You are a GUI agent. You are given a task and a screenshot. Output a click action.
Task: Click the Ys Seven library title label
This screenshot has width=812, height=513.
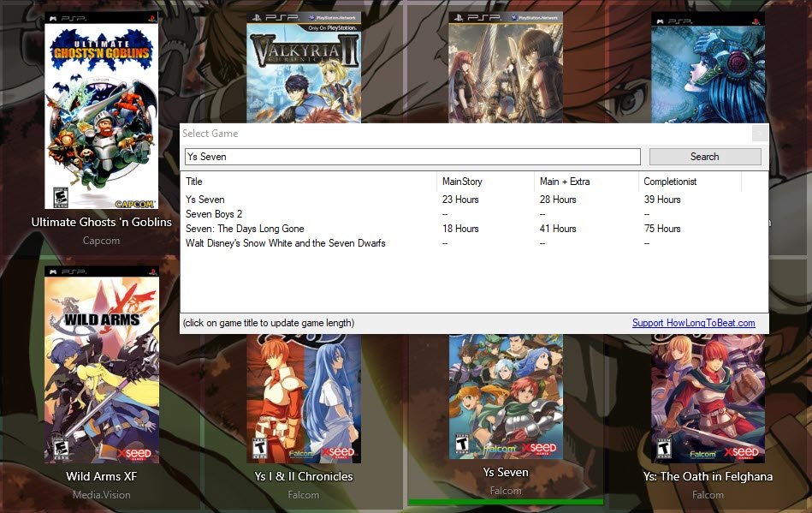pyautogui.click(x=506, y=472)
